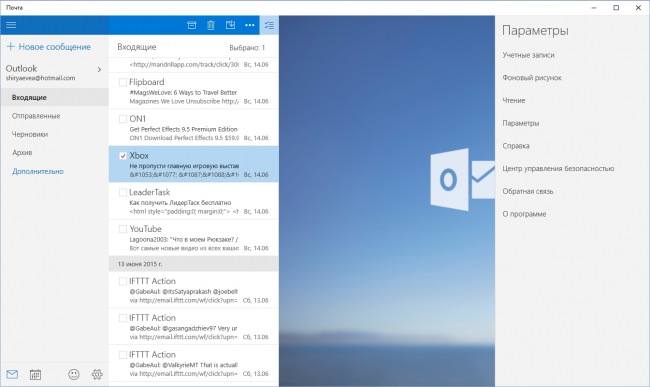
Task: Open IFTTT Action @ValkyrieMT message
Action: coord(194,363)
